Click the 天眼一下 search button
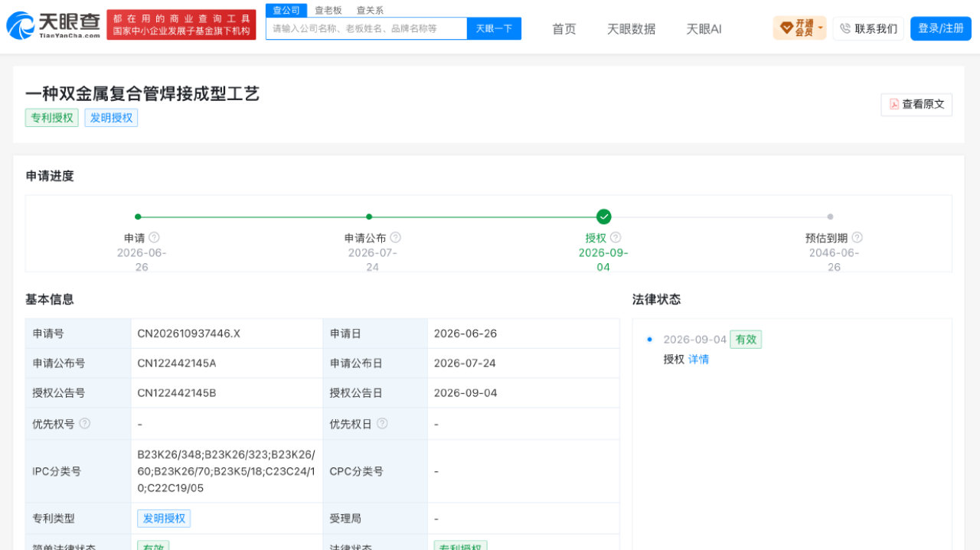The width and height of the screenshot is (980, 550). (494, 28)
